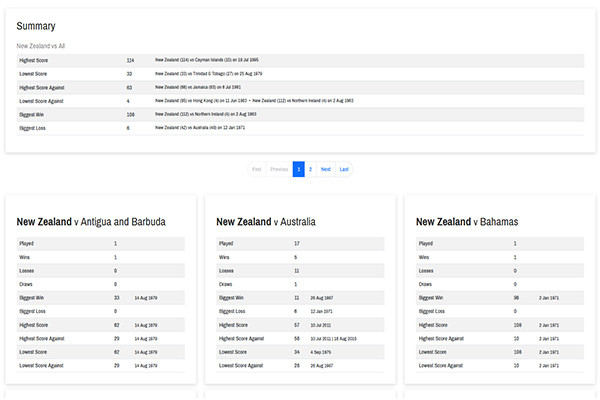Click 'Played' label in Australia card

tap(226, 243)
